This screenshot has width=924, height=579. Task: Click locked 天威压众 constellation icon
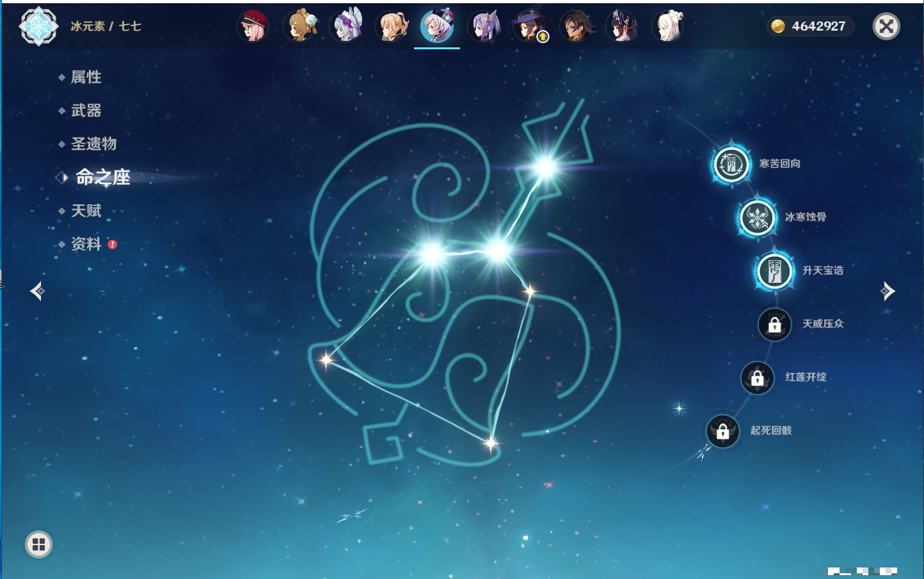[774, 324]
